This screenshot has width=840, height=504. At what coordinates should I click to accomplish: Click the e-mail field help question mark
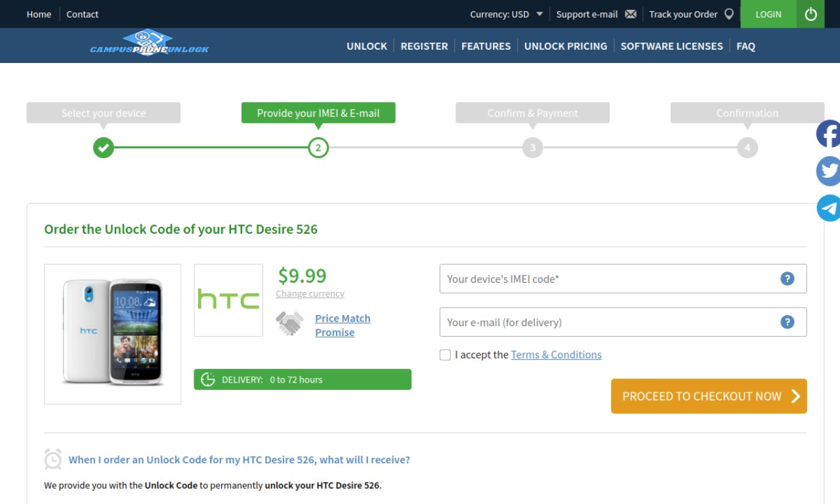coord(787,322)
